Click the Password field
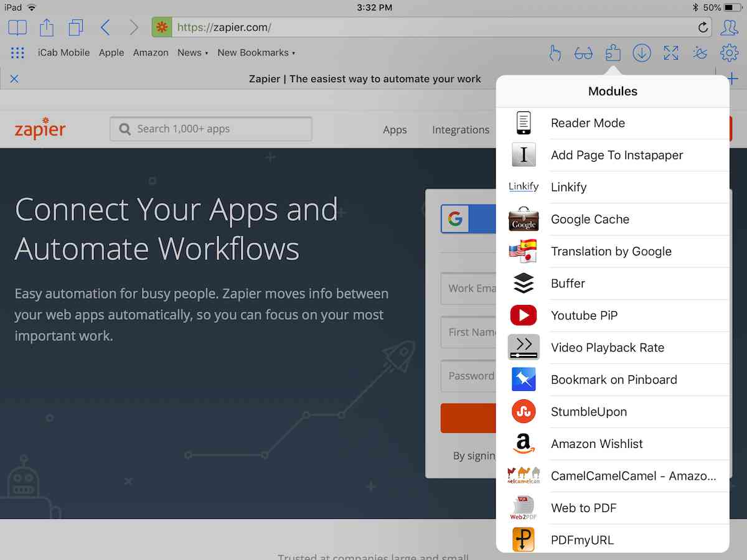Image resolution: width=747 pixels, height=560 pixels. 468,376
